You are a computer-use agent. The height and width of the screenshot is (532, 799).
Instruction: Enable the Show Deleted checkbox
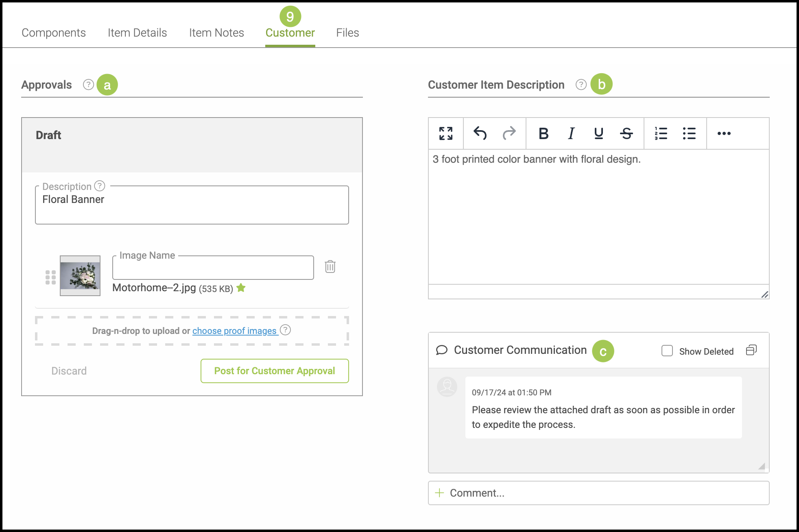tap(667, 351)
